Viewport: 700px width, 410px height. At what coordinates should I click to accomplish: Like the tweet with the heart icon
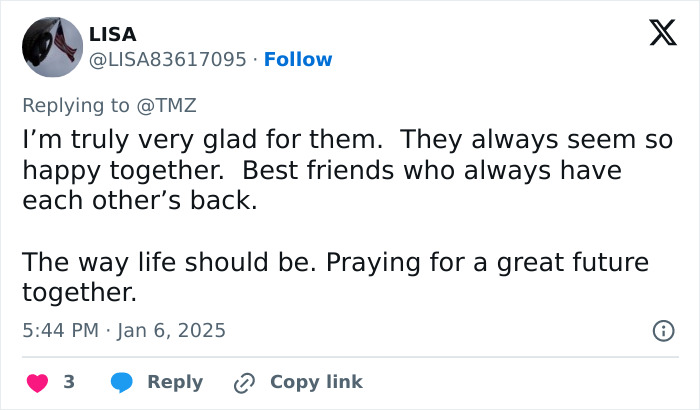tap(37, 382)
